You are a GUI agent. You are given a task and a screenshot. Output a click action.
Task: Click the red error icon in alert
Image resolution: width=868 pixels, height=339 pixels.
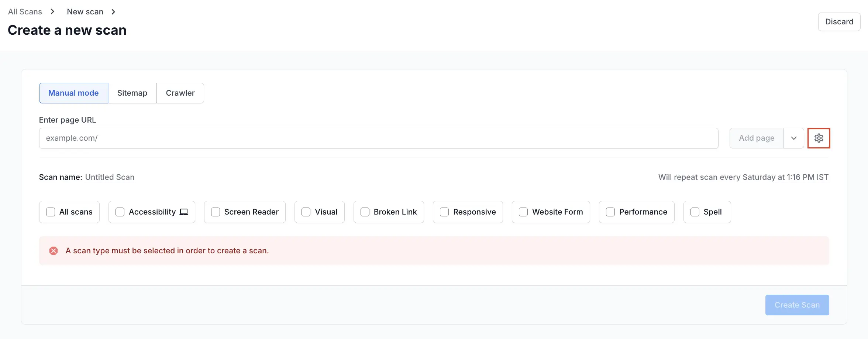point(54,251)
